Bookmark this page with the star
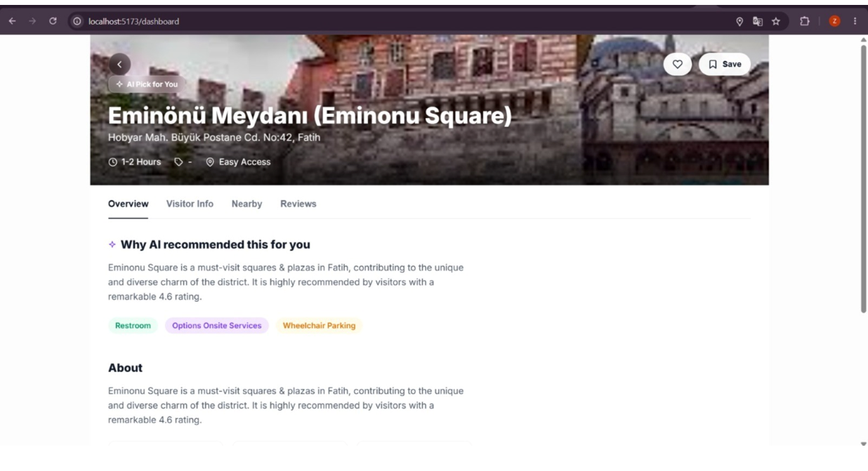Image resolution: width=868 pixels, height=471 pixels. (776, 22)
